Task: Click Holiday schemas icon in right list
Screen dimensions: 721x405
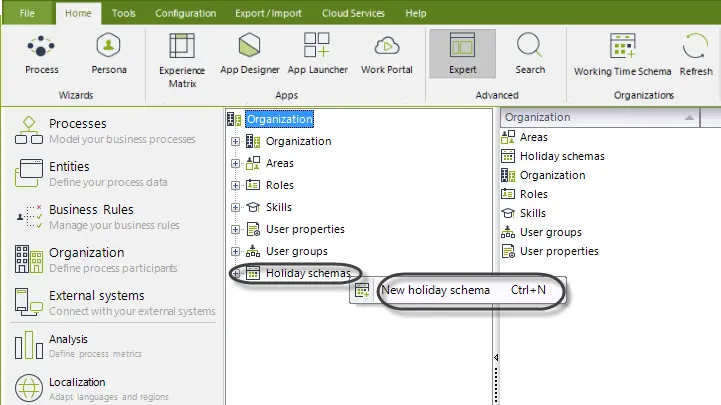Action: [508, 156]
